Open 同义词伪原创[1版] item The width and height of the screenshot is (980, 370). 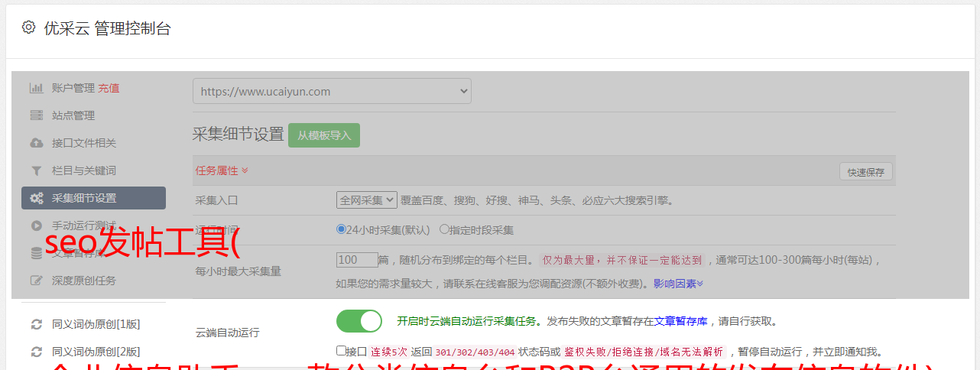coord(96,324)
